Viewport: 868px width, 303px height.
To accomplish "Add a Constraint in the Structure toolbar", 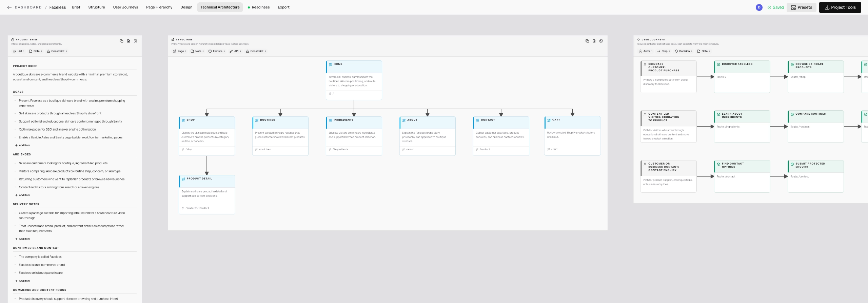I will pos(256,51).
